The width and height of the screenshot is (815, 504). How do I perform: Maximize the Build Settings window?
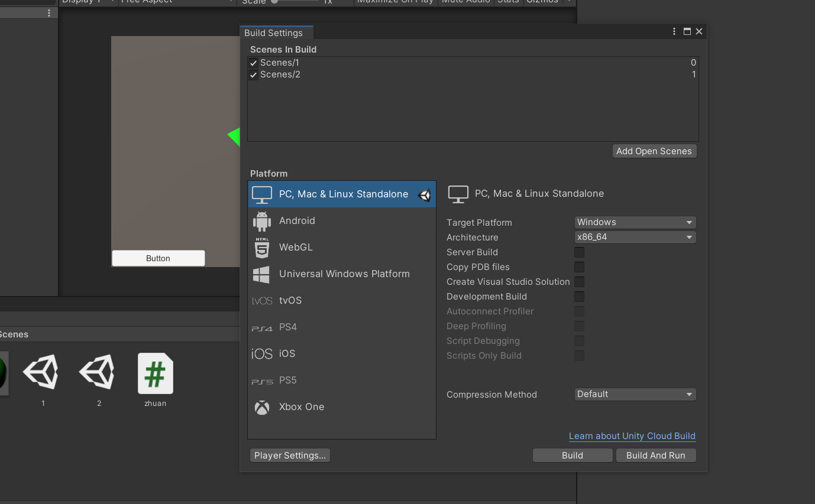pyautogui.click(x=687, y=31)
